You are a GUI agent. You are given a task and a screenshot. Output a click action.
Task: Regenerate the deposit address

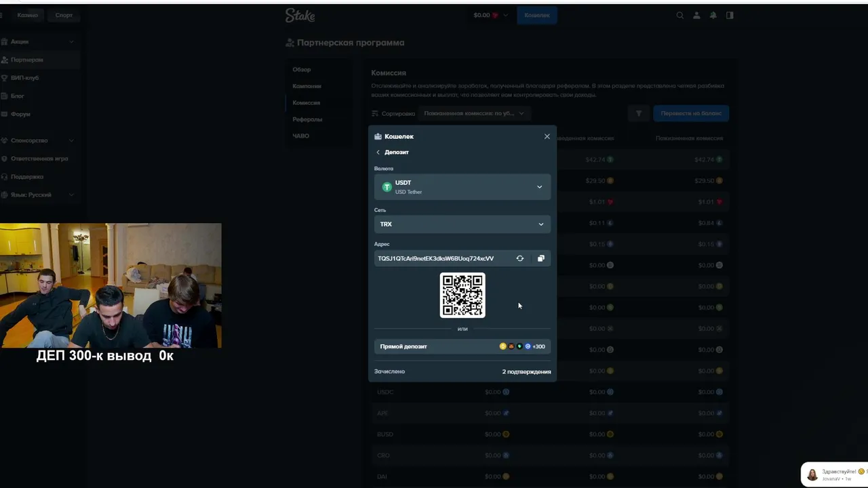coord(520,258)
